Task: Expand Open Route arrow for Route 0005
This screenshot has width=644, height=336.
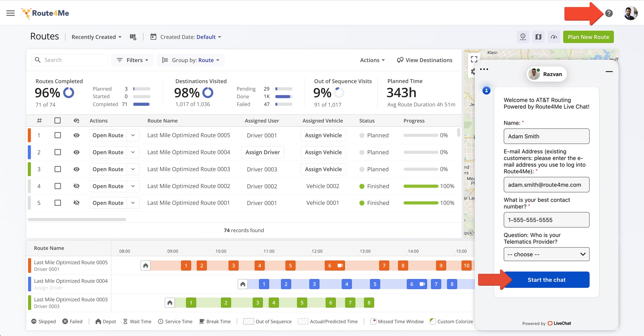Action: tap(133, 135)
